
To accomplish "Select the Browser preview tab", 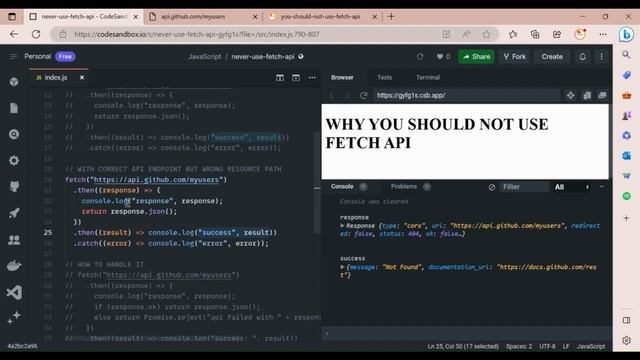I will click(x=342, y=77).
